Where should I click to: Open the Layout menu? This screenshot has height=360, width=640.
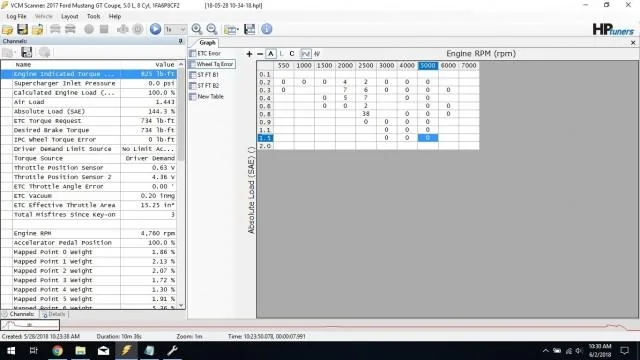pyautogui.click(x=69, y=16)
